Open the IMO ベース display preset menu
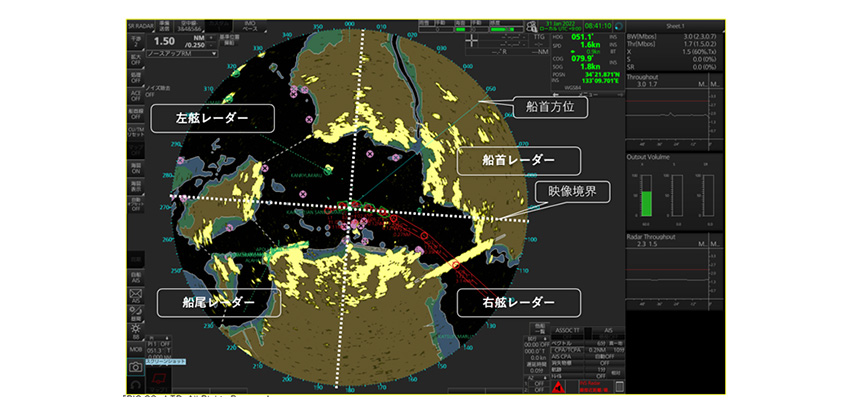Screen dimensions: 850x410 [250, 26]
